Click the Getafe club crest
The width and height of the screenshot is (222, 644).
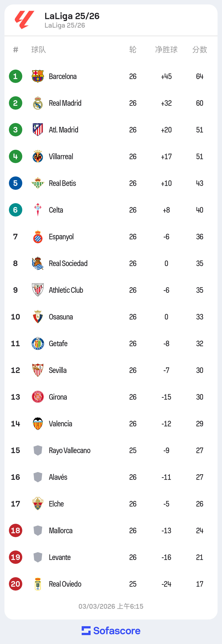click(38, 343)
